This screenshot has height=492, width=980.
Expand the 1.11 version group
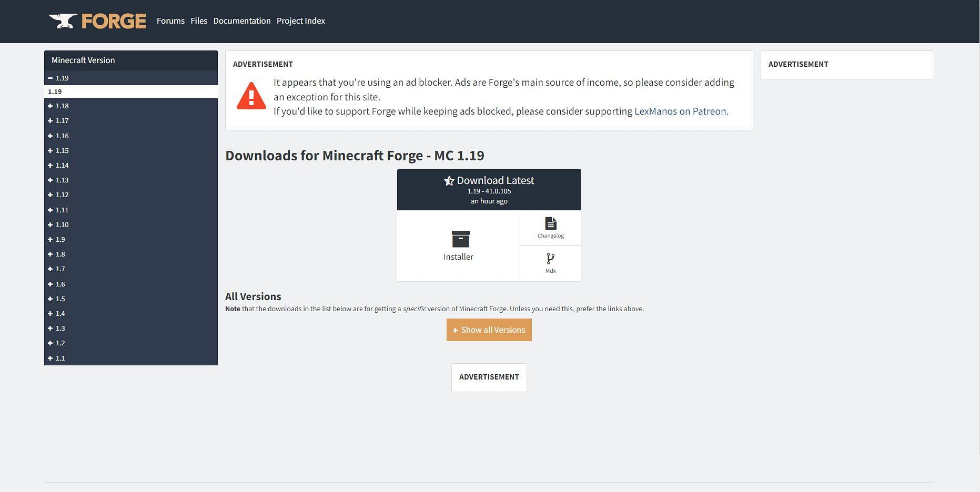131,210
